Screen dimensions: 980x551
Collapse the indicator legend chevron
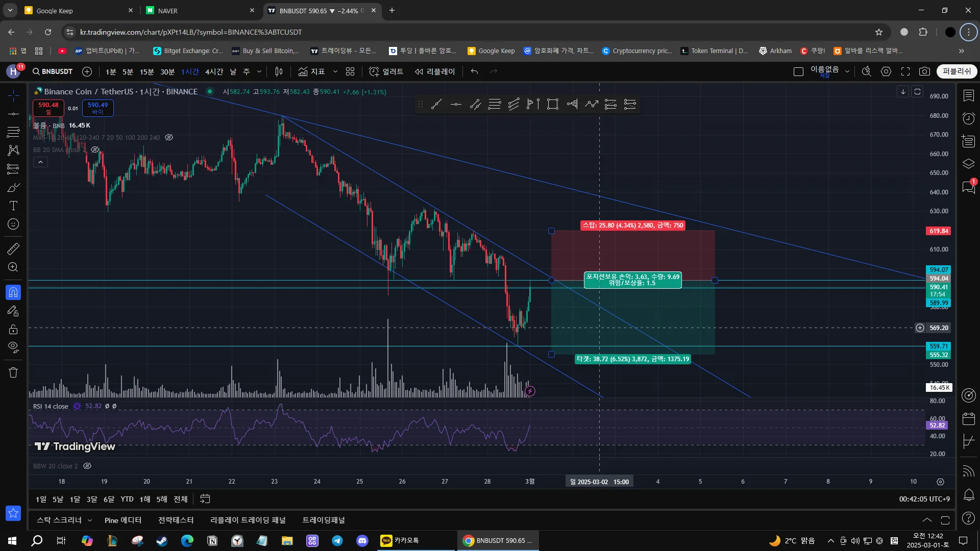tap(40, 162)
